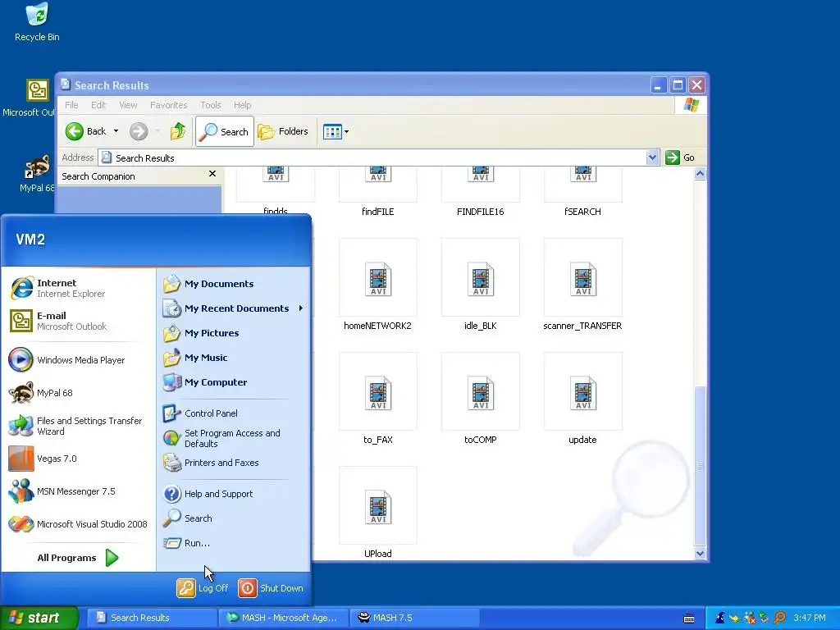This screenshot has width=840, height=630.
Task: Open the Edit menu
Action: coord(98,105)
